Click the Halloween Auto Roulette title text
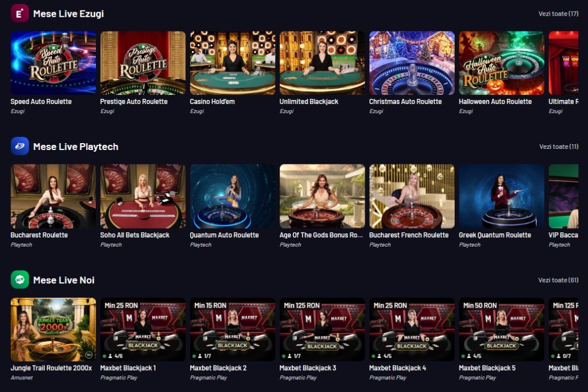The width and height of the screenshot is (588, 392). coord(495,101)
